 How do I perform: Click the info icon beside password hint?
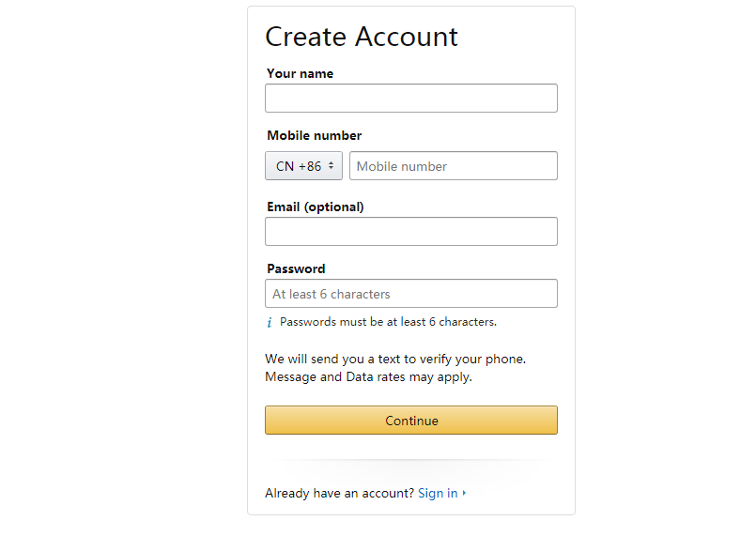[x=270, y=323]
